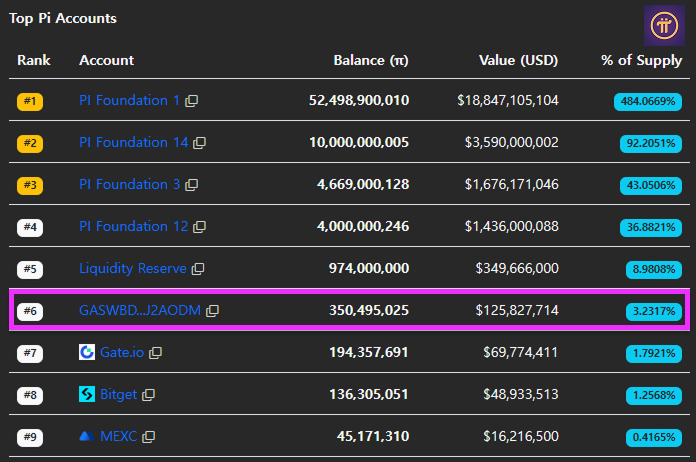This screenshot has width=696, height=462.
Task: Click the #8 rank badge
Action: click(30, 395)
